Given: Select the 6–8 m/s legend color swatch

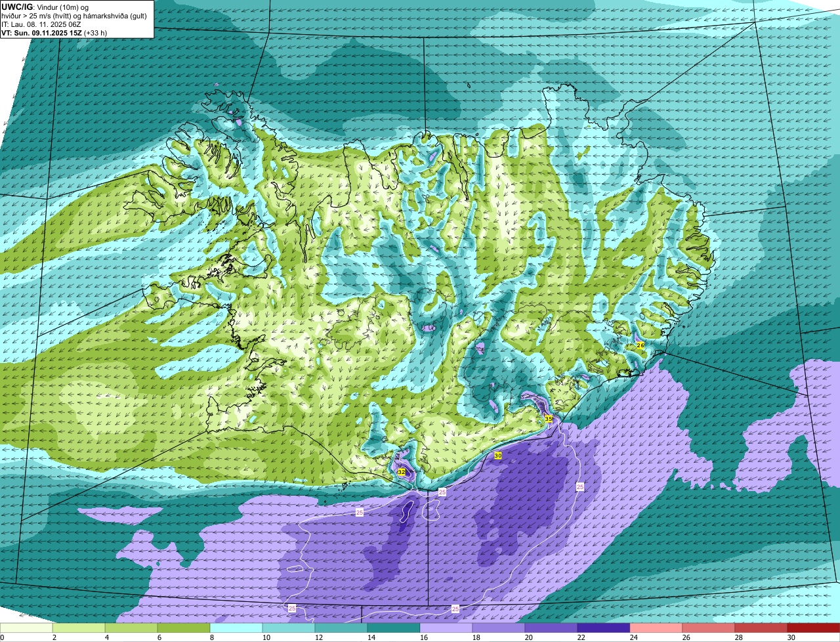Looking at the screenshot, I should [184, 628].
